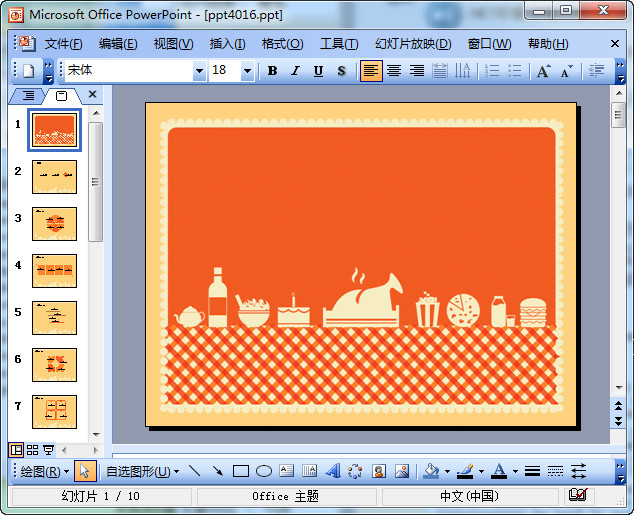Apply Fill Color bucket
This screenshot has width=634, height=515.
click(431, 471)
